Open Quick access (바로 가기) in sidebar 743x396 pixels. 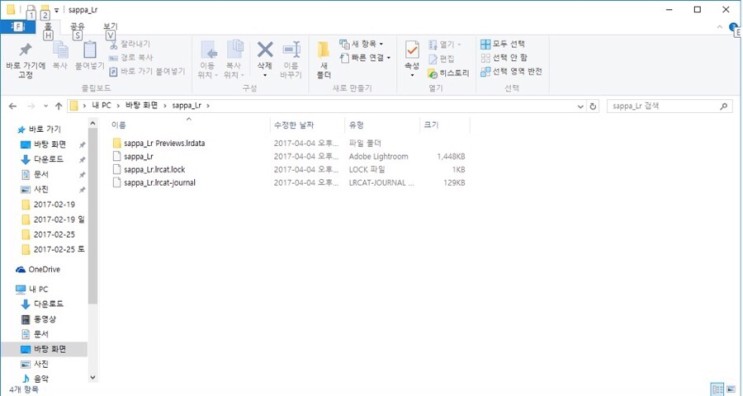point(45,129)
